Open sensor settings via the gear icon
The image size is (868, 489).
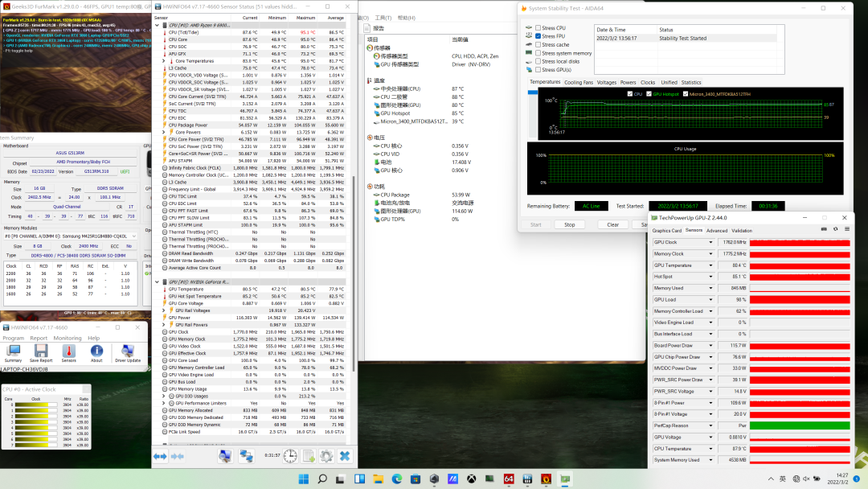pyautogui.click(x=325, y=456)
